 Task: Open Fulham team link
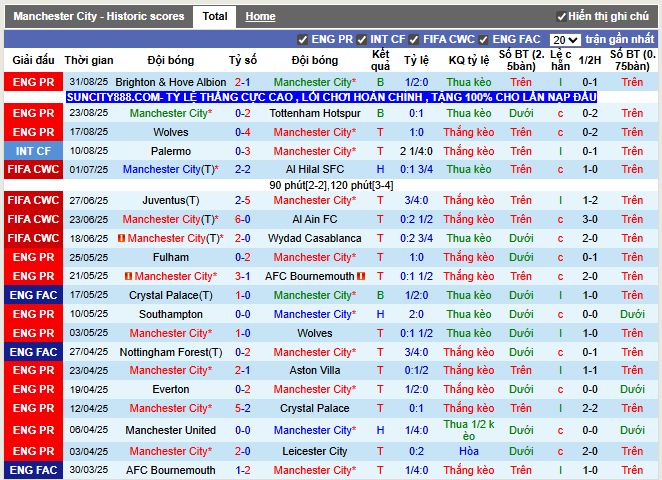pos(171,257)
